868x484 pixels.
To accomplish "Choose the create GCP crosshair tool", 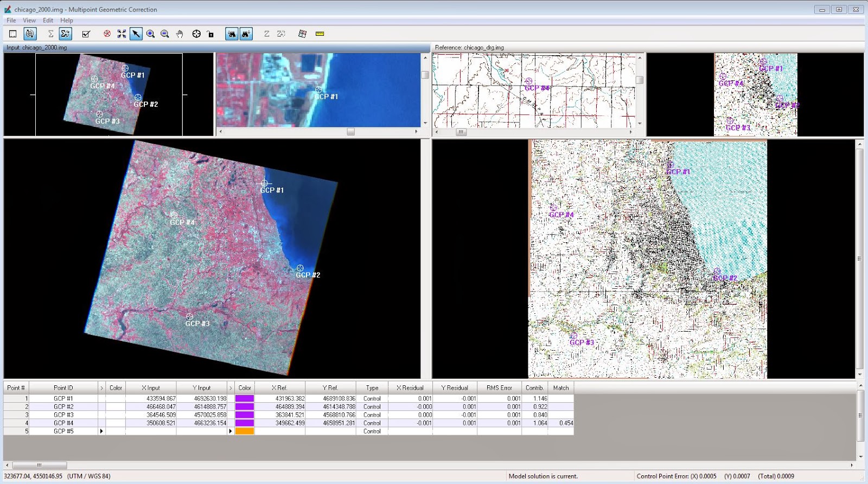I will coord(196,34).
